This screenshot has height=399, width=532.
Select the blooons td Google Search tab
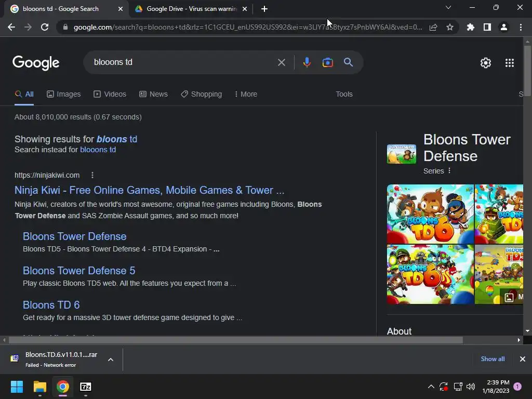pyautogui.click(x=61, y=9)
